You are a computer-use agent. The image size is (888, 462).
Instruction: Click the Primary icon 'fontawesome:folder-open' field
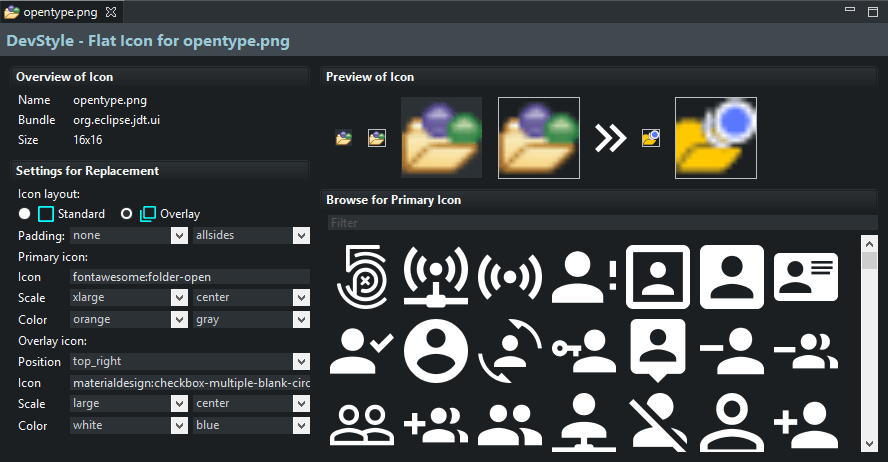tap(190, 277)
